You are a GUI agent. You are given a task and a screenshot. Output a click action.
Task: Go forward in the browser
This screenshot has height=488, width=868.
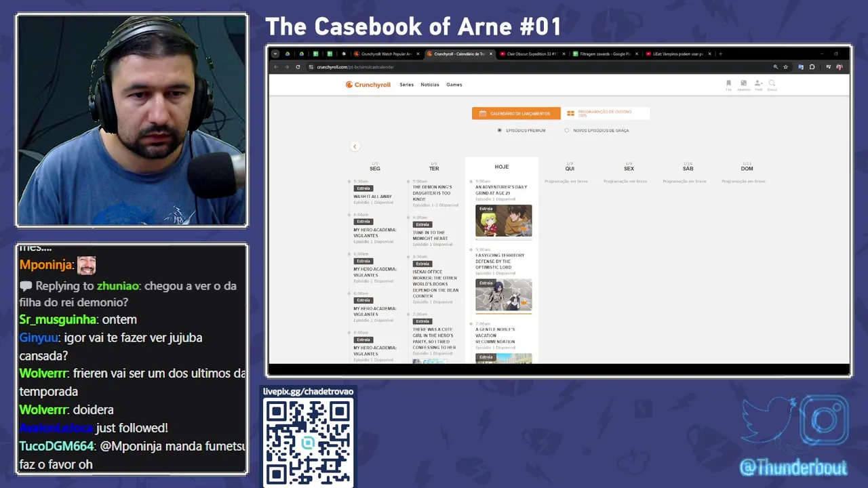pos(286,67)
